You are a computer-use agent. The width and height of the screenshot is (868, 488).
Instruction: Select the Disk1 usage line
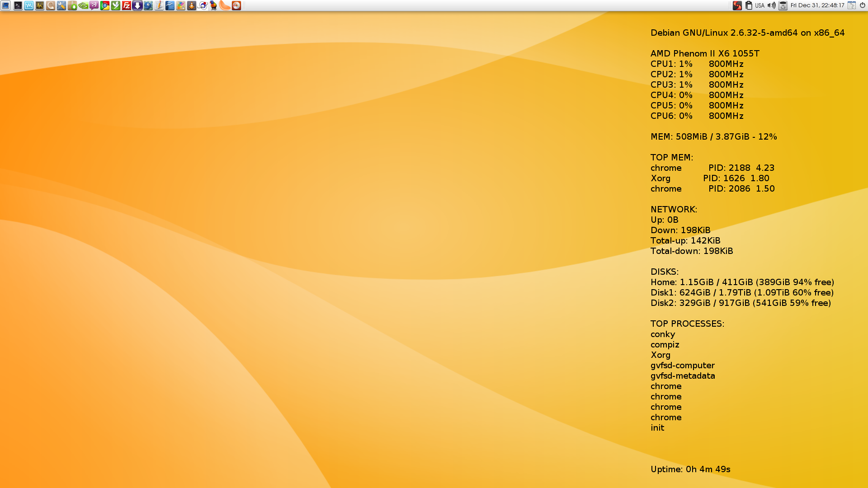pyautogui.click(x=742, y=293)
